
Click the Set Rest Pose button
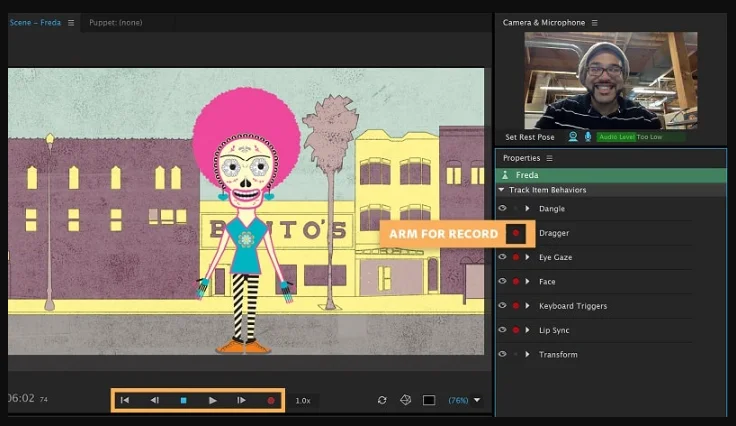tap(530, 137)
